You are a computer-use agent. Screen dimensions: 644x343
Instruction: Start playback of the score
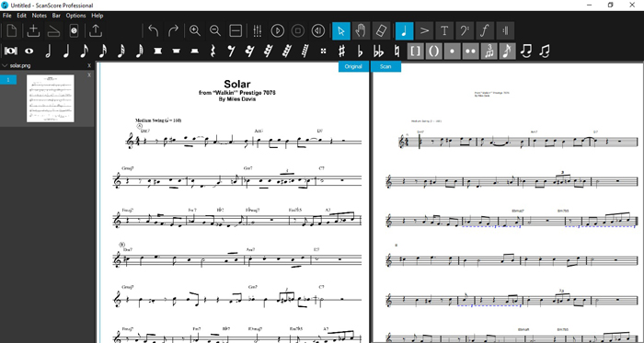(x=278, y=30)
